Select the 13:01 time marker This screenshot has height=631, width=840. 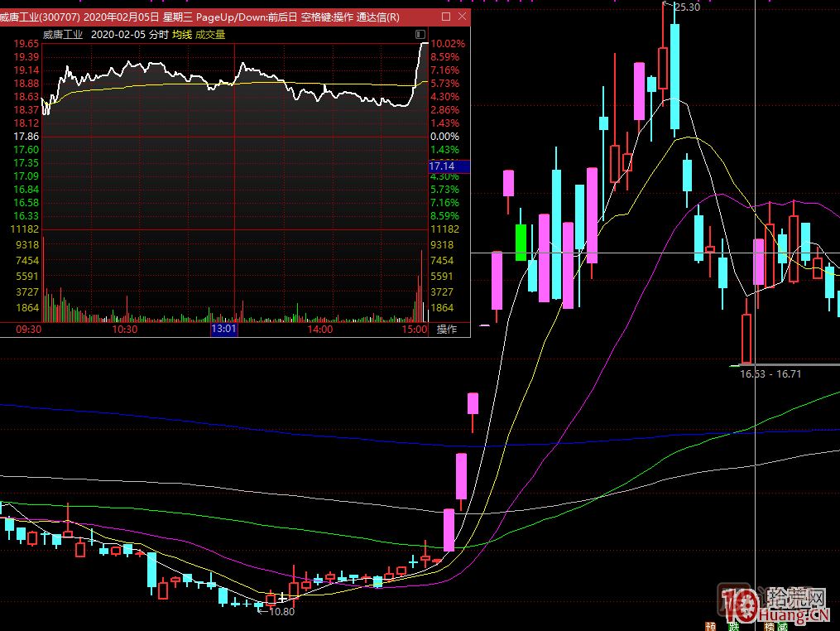coord(223,330)
